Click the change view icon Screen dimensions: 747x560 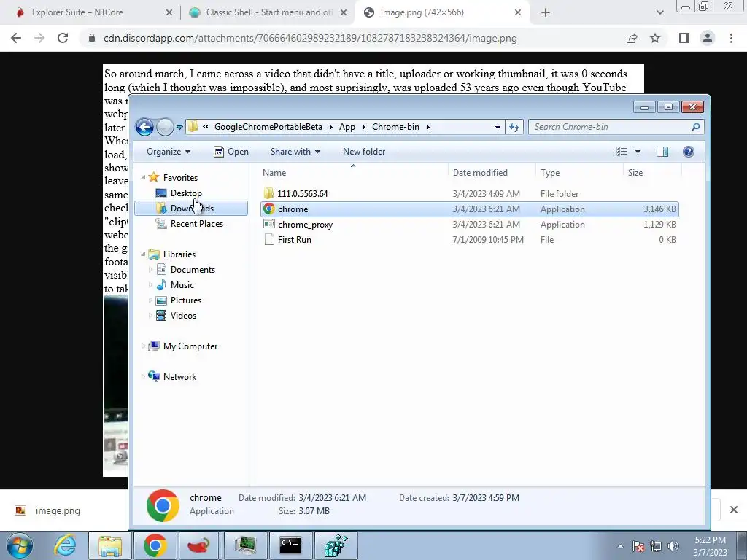[x=622, y=152]
